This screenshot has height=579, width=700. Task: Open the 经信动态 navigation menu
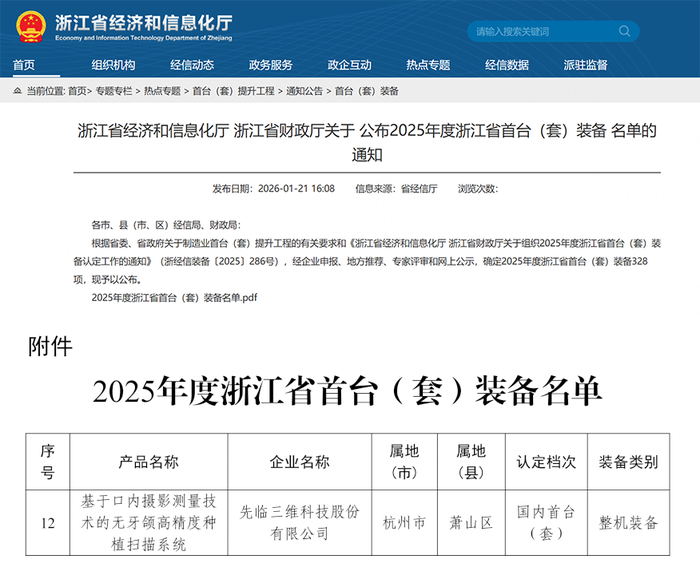click(x=192, y=65)
